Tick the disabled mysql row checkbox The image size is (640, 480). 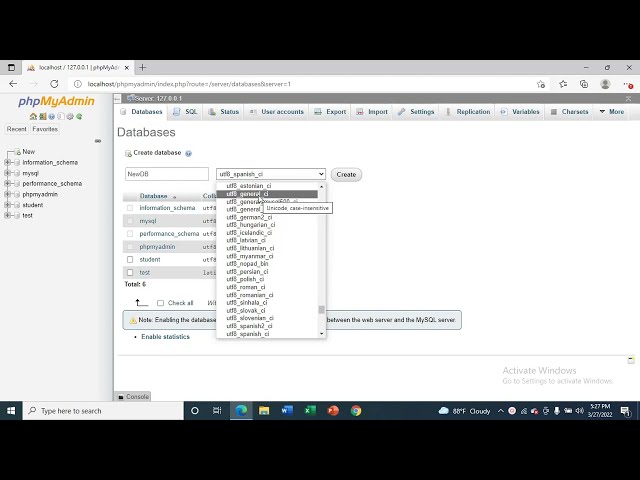pyautogui.click(x=130, y=221)
